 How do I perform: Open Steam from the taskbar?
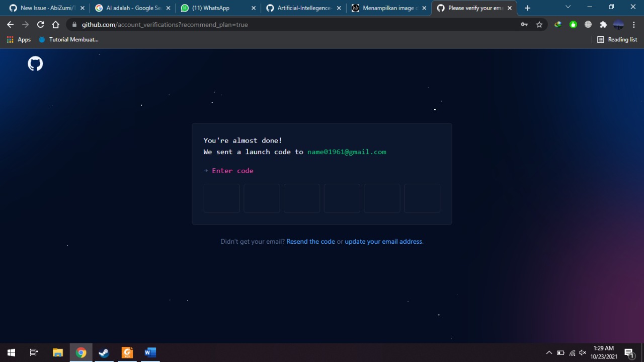(104, 352)
